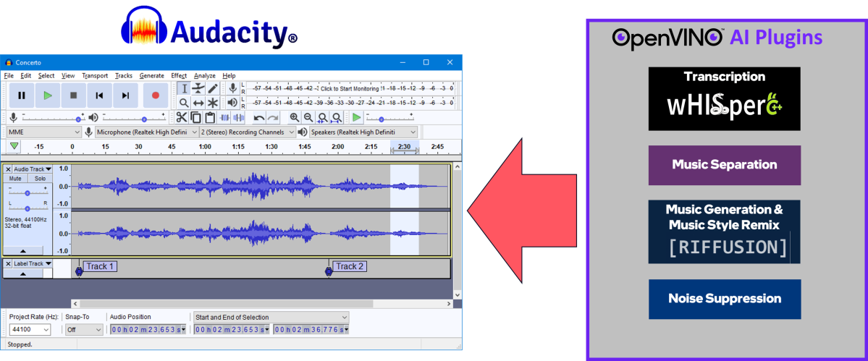
Task: Select the magnifier Zoom tool
Action: [x=185, y=103]
